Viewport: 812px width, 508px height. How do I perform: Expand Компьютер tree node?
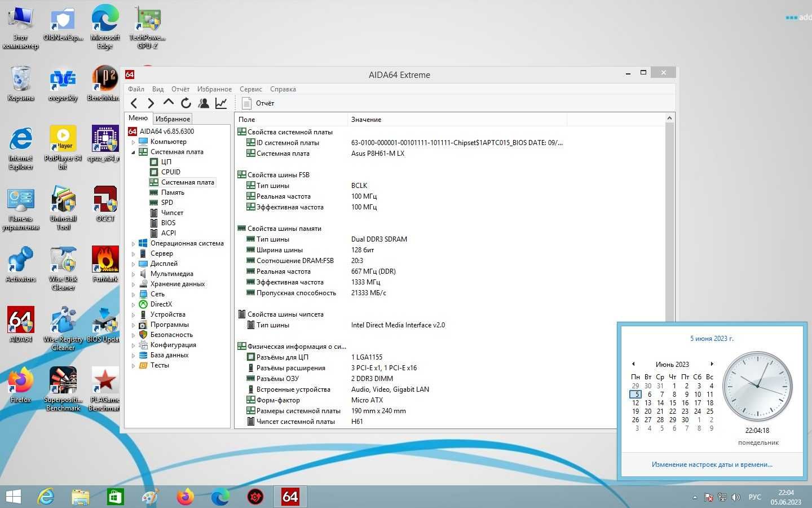134,142
